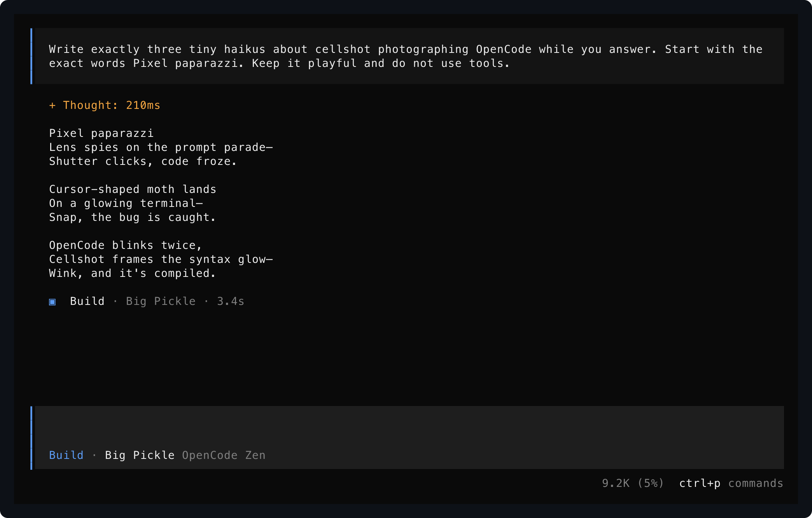Image resolution: width=812 pixels, height=518 pixels.
Task: Expand the '+ Thought: 210ms' block
Action: click(105, 105)
